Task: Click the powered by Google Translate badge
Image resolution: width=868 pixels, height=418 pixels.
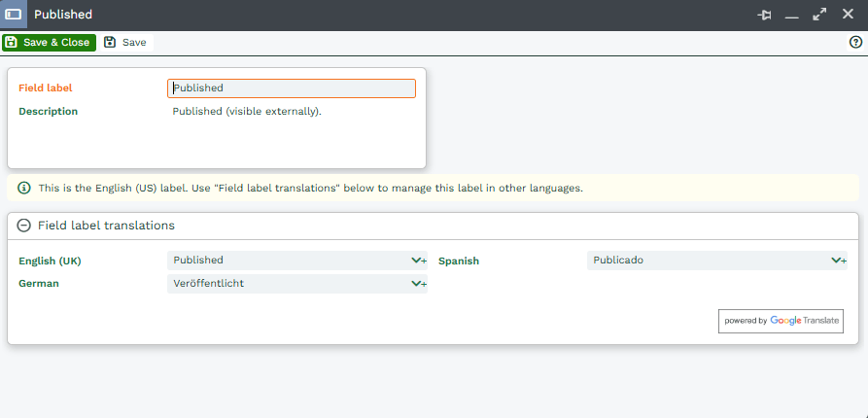Action: pos(781,321)
